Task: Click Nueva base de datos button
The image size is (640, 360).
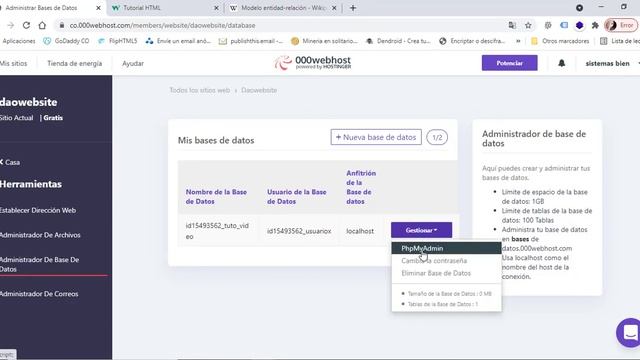Action: click(376, 137)
